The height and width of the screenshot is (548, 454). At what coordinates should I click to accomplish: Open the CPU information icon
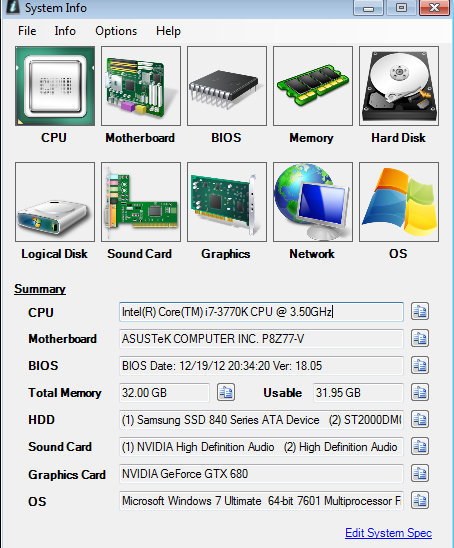[x=55, y=86]
